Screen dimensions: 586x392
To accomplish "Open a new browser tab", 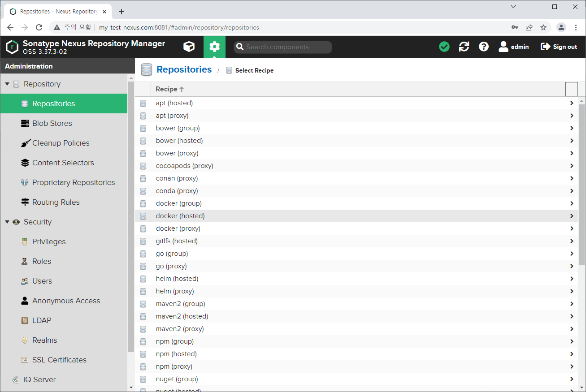I will tap(122, 12).
